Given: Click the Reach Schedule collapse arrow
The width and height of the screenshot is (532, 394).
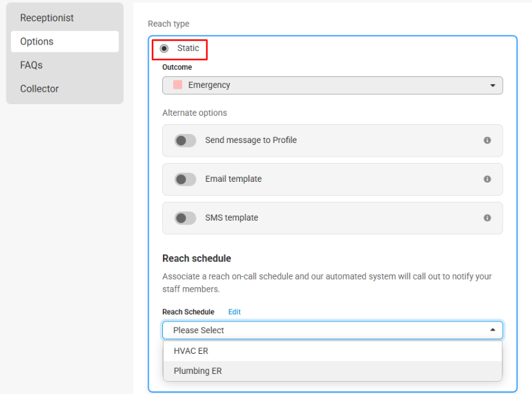Looking at the screenshot, I should point(493,330).
